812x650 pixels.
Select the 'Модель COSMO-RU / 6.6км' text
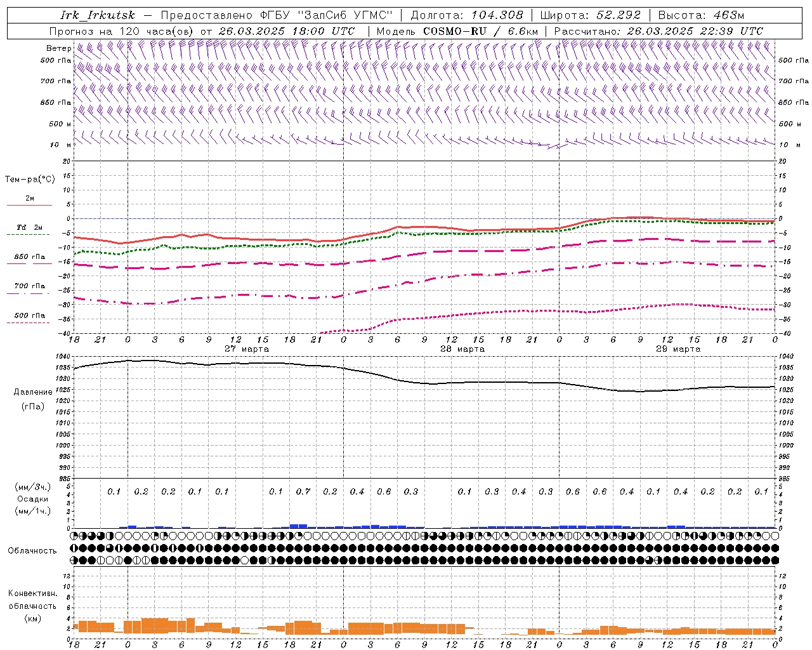pos(457,31)
